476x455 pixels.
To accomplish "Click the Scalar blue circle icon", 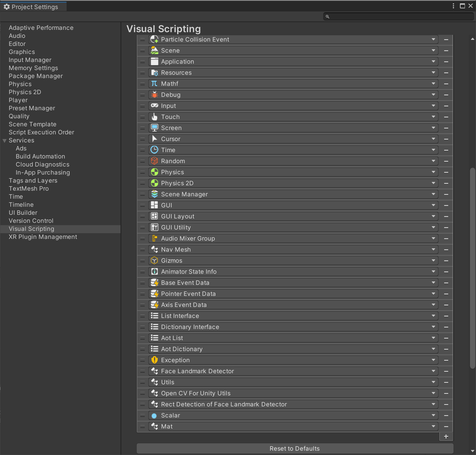I will (154, 416).
